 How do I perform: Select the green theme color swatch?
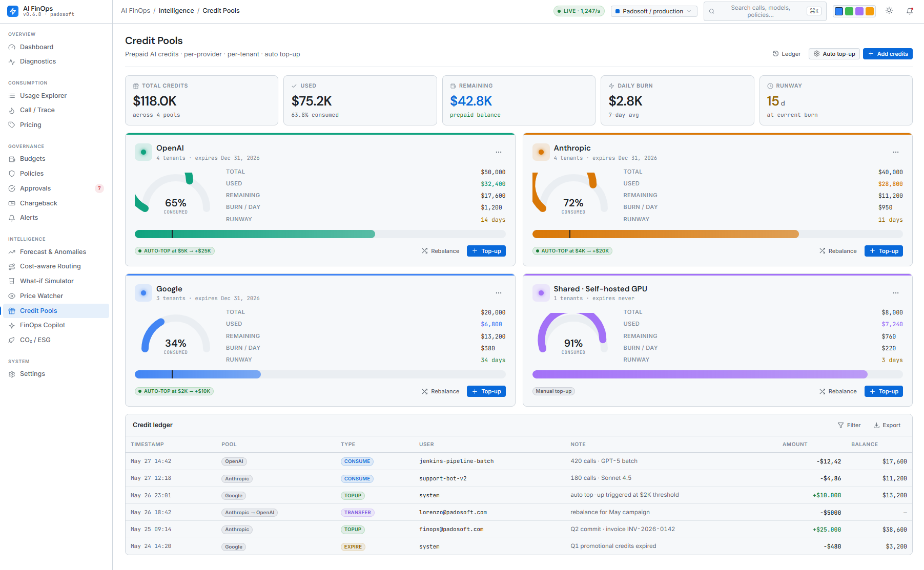coord(849,11)
